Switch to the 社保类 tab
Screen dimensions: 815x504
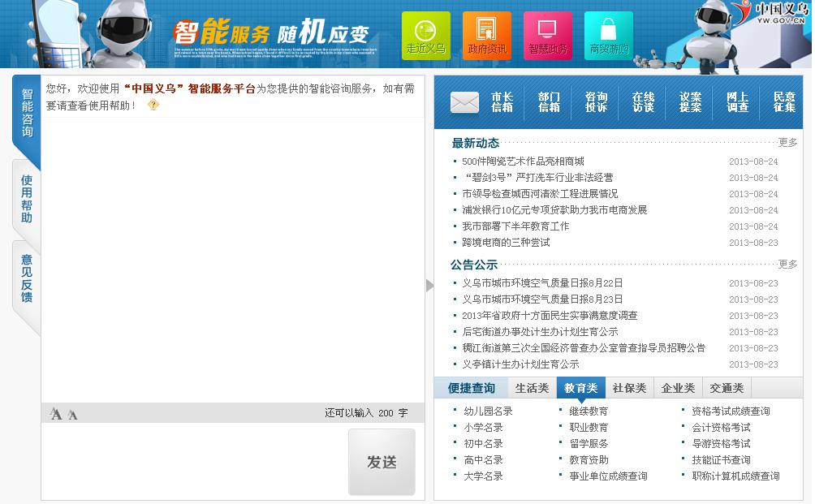[x=629, y=388]
